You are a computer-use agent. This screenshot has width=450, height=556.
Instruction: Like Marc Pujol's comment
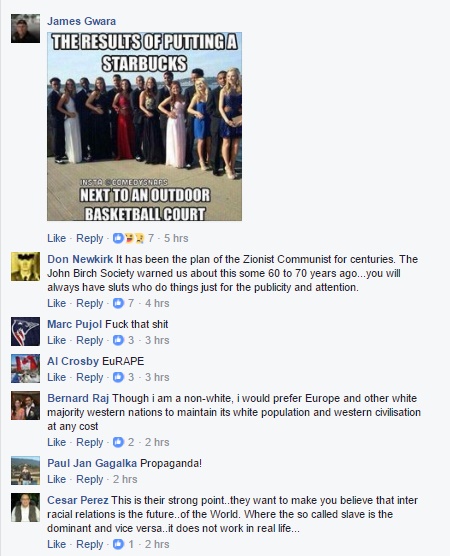[x=57, y=340]
